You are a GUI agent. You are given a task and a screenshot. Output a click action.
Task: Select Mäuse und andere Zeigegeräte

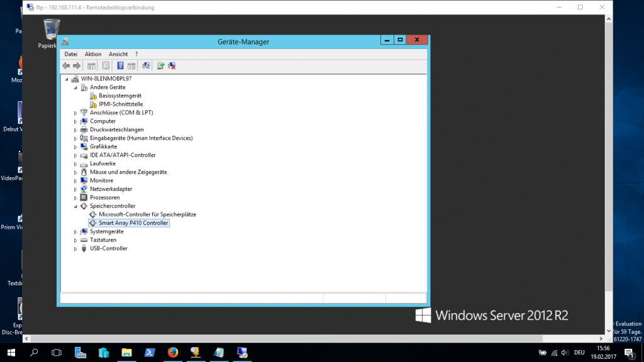(128, 172)
